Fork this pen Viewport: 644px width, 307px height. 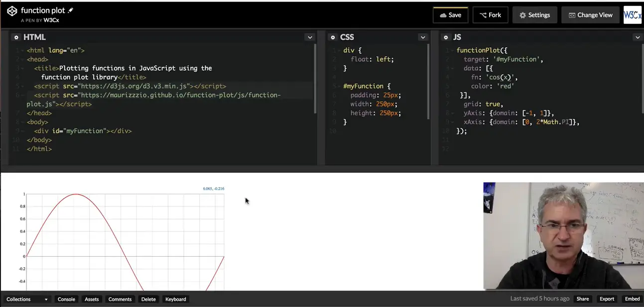490,15
